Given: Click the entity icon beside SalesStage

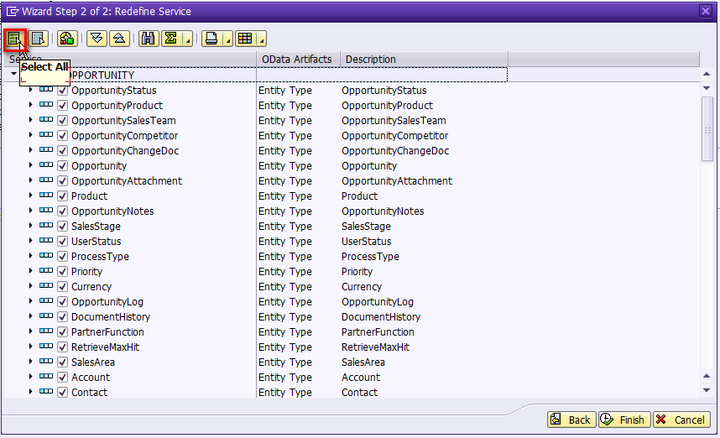Looking at the screenshot, I should (x=46, y=225).
